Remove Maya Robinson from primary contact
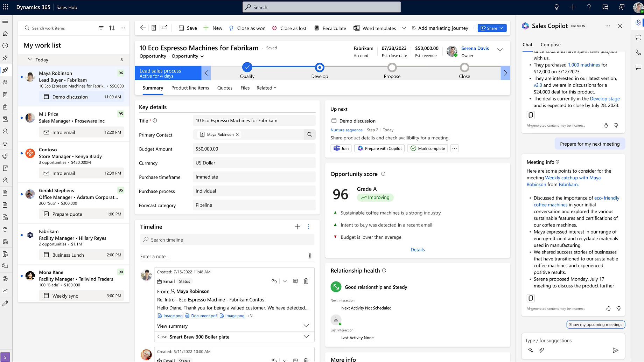 (237, 134)
